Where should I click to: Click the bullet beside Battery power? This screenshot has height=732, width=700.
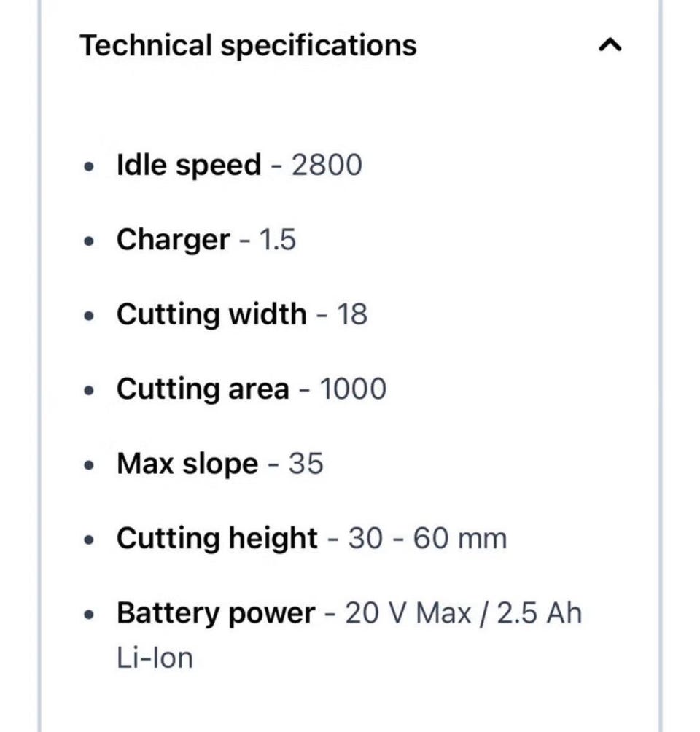tap(89, 615)
